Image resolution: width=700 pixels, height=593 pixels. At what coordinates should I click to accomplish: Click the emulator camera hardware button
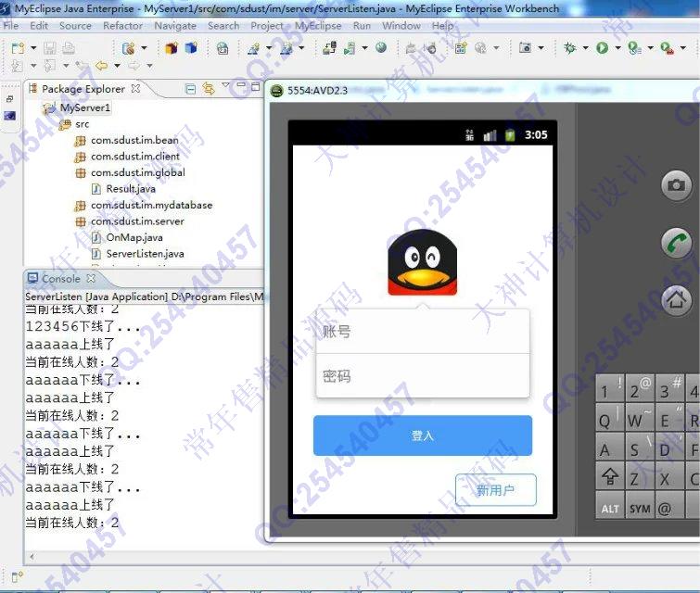(676, 184)
